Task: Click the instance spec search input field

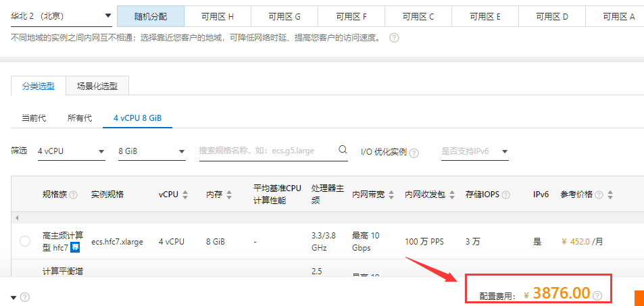Action: click(266, 151)
